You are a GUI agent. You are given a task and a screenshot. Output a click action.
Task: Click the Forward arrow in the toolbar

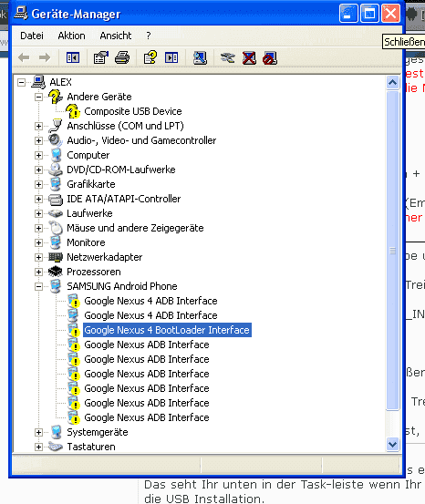(45, 57)
